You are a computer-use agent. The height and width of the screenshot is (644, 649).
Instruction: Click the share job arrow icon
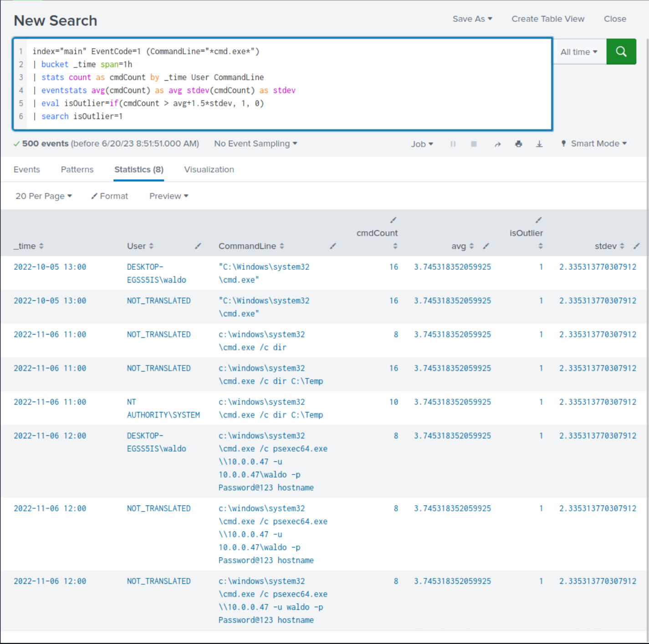click(x=497, y=144)
